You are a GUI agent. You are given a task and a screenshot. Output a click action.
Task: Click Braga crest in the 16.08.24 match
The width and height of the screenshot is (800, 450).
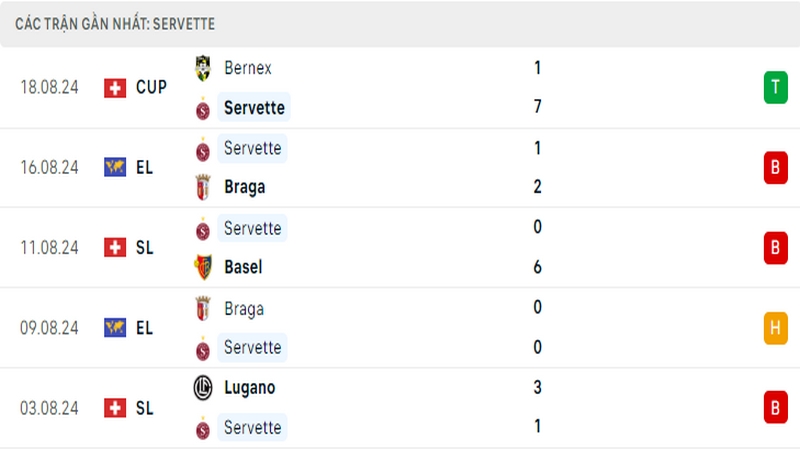pos(203,187)
